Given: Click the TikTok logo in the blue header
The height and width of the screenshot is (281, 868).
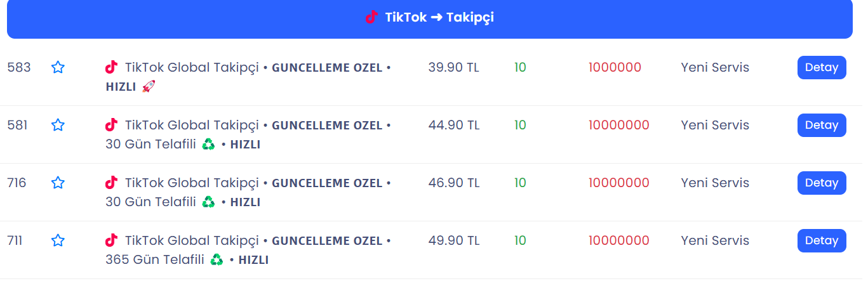Looking at the screenshot, I should pos(372,17).
